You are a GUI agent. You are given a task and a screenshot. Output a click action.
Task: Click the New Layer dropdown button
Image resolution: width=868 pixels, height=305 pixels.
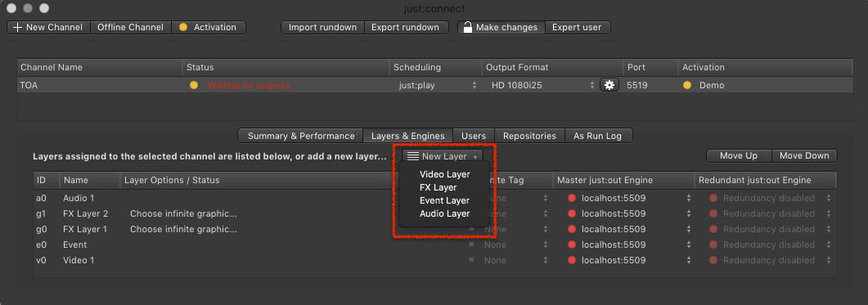point(443,157)
